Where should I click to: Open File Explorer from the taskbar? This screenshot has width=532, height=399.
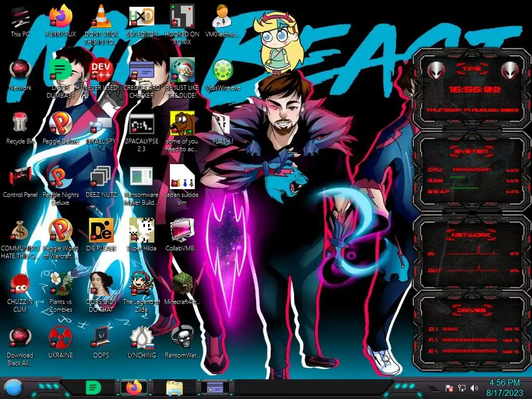175,388
